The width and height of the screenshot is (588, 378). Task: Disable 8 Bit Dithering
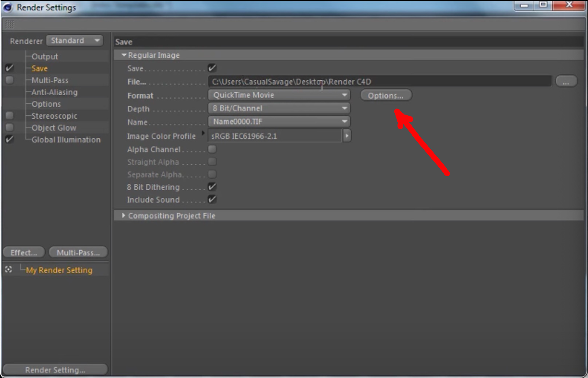(x=212, y=186)
